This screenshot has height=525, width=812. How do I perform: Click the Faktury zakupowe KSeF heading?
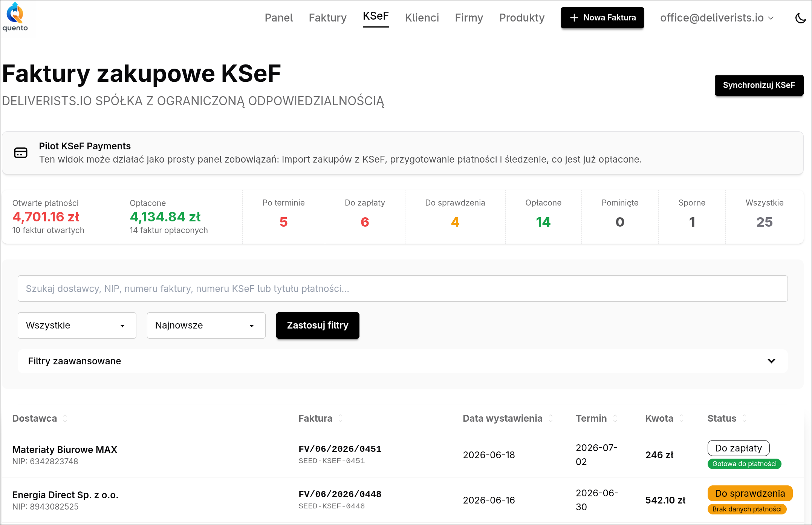point(142,74)
